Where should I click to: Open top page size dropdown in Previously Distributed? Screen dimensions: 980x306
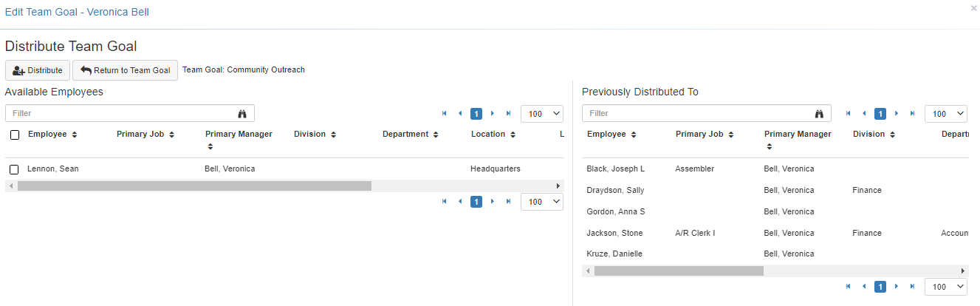[x=946, y=114]
